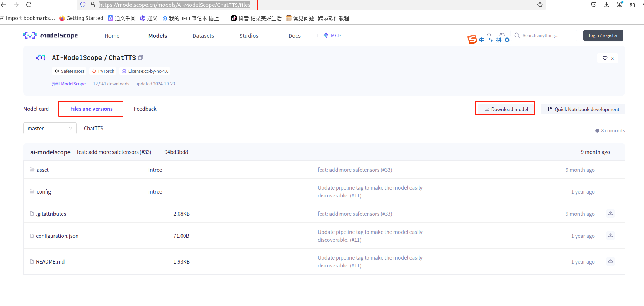
Task: Focus the Search anything field
Action: [545, 35]
